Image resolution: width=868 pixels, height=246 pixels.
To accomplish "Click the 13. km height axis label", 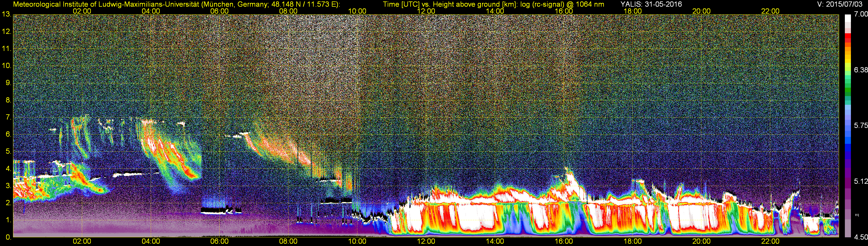I will (7, 14).
